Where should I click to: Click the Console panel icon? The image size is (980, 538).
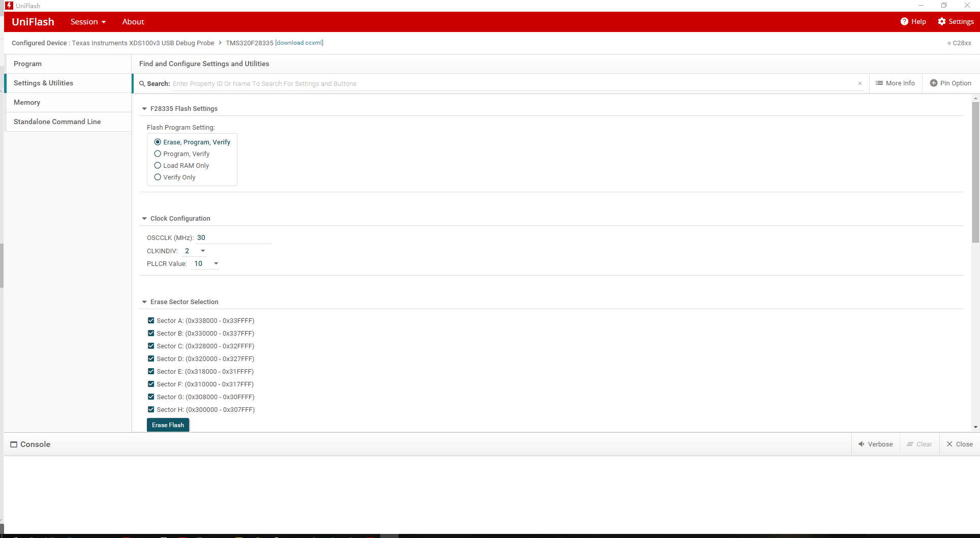coord(14,444)
